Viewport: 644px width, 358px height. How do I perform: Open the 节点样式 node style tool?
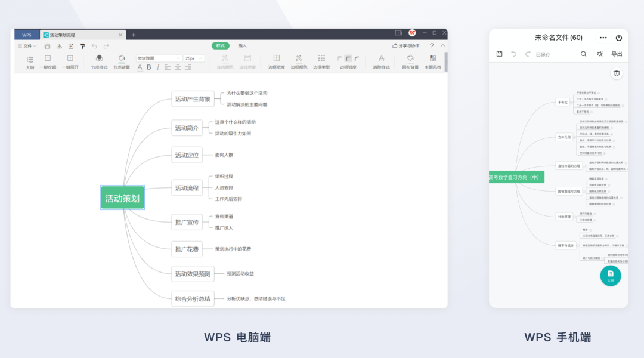pos(99,58)
